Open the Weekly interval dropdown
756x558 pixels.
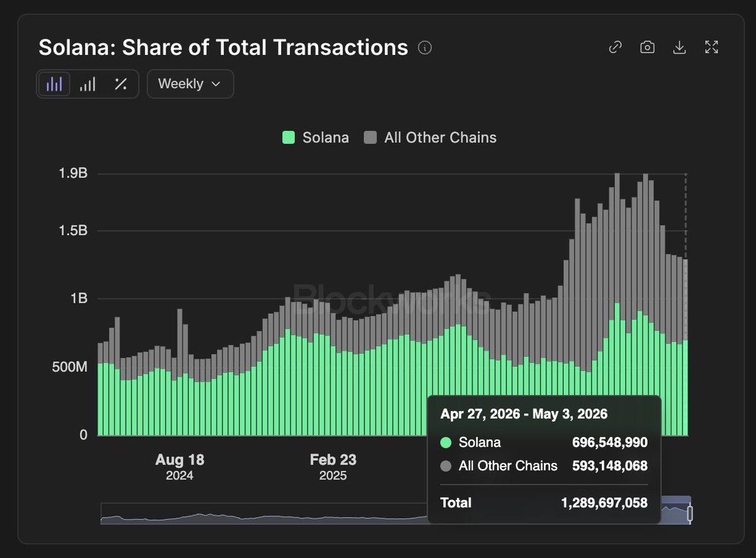click(x=190, y=84)
